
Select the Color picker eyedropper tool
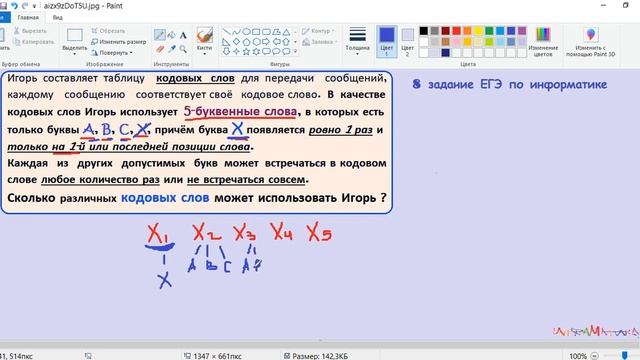[172, 49]
